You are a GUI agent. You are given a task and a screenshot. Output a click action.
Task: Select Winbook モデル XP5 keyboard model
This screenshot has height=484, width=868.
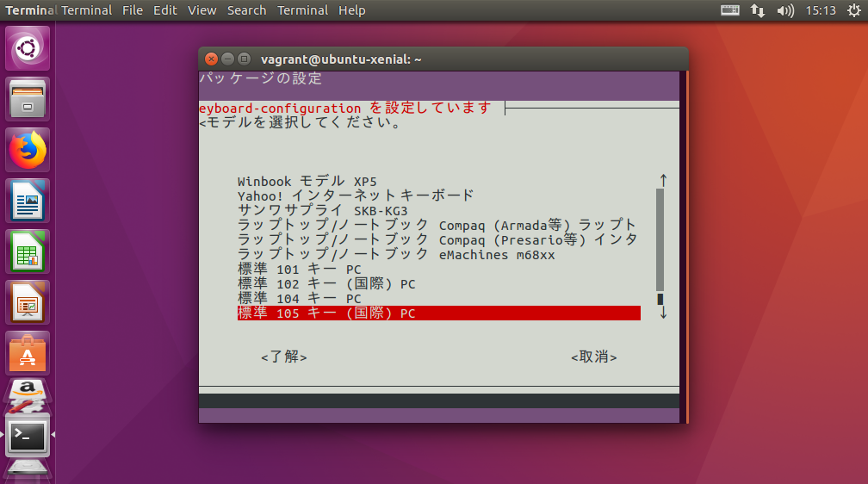point(439,181)
